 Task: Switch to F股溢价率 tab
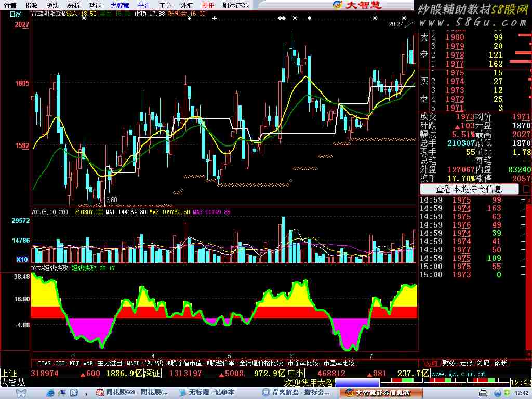coord(220,363)
